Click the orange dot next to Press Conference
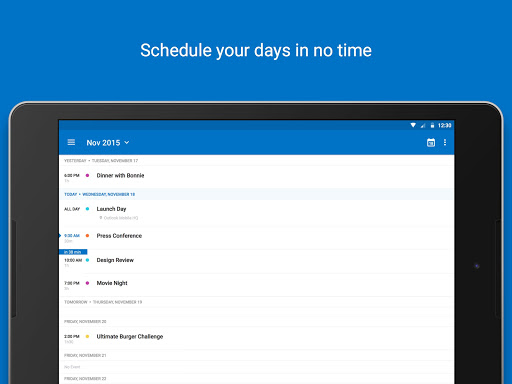 click(x=87, y=236)
